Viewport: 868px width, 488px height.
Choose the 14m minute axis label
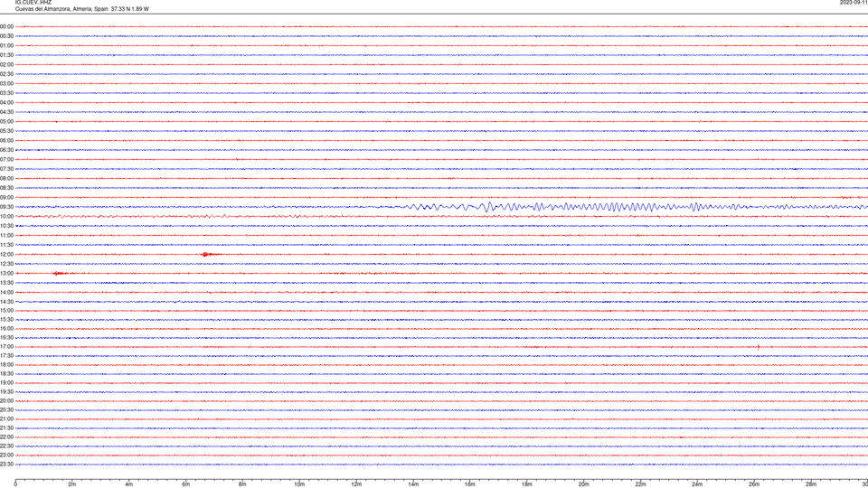click(413, 484)
